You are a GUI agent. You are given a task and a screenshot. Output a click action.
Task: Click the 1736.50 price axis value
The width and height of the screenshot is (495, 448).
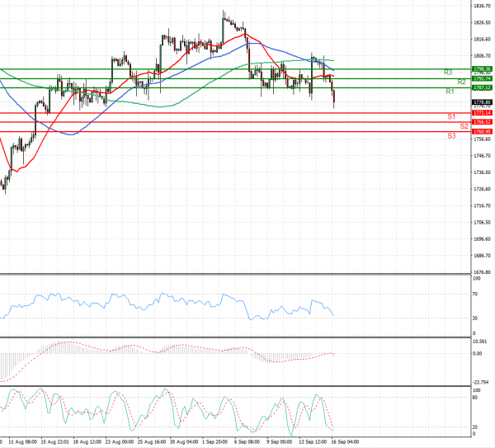click(482, 172)
